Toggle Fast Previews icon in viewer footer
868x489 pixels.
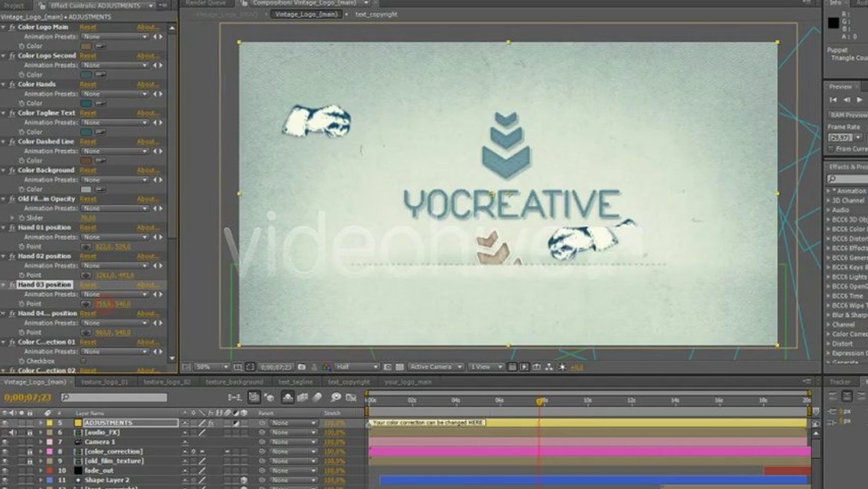coord(523,367)
